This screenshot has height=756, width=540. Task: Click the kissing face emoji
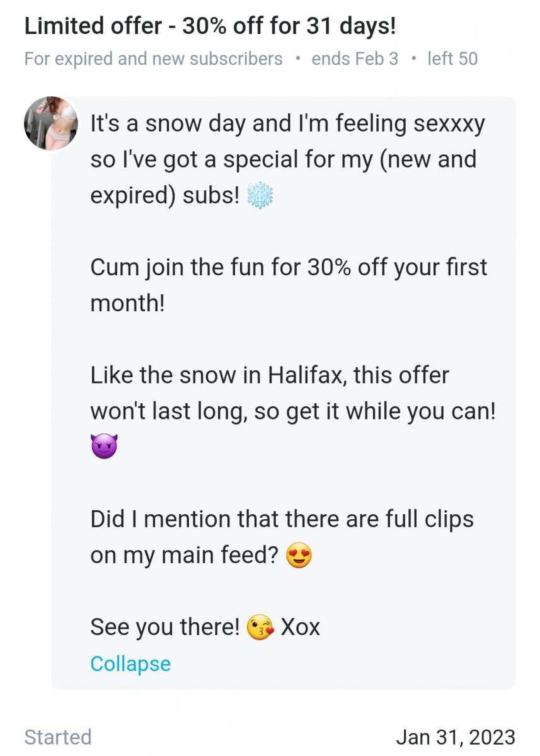click(260, 628)
